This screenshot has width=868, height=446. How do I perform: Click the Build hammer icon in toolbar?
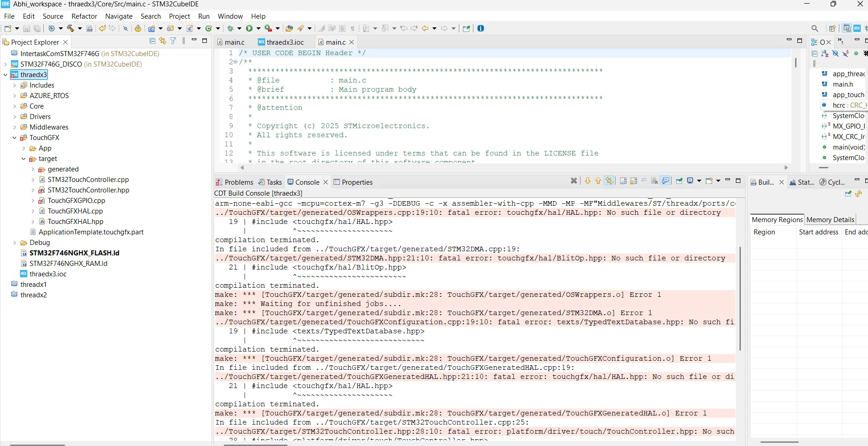point(71,28)
